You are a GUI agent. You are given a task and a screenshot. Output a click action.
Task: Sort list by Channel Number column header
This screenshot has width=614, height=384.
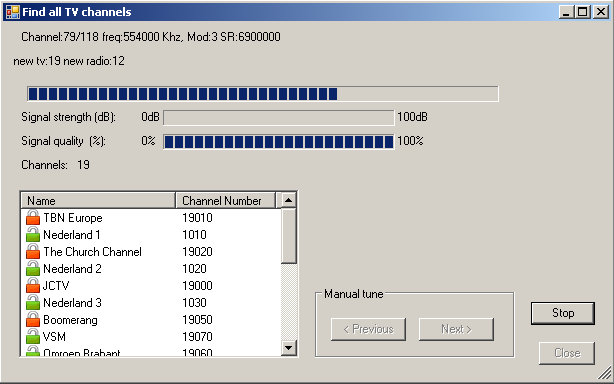(226, 200)
